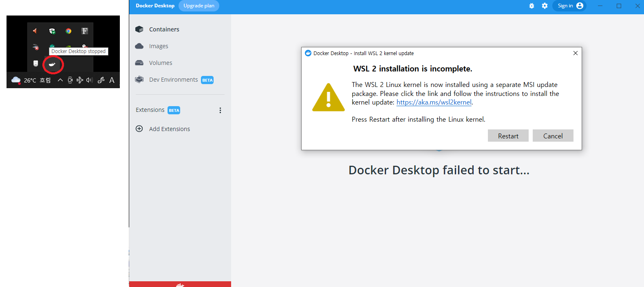Open the Extensions three-dot menu

(220, 110)
